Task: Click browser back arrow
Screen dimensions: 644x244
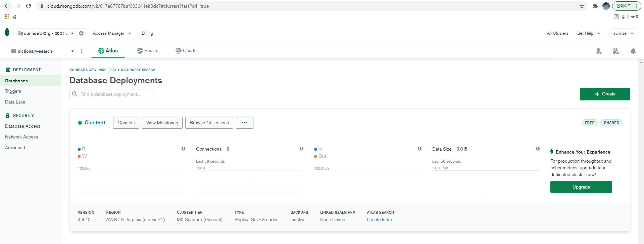Action: [7, 6]
